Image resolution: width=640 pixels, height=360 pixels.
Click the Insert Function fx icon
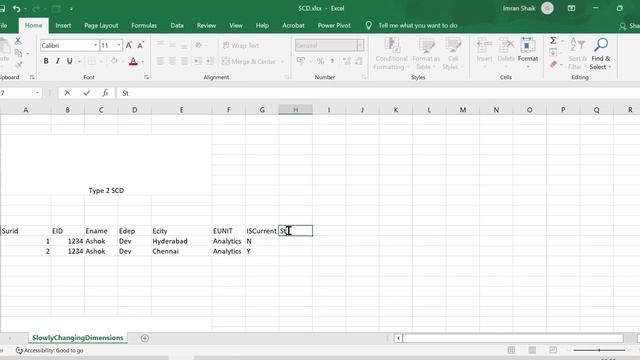tap(105, 93)
